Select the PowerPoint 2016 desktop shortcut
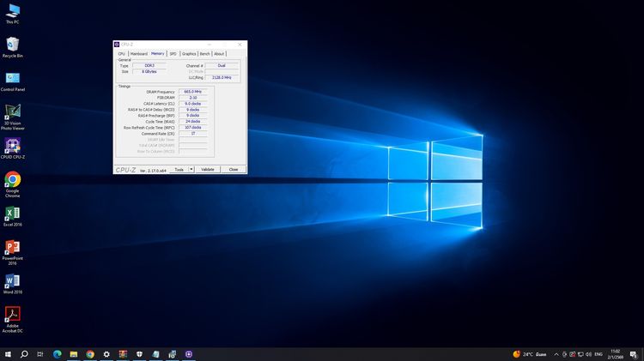This screenshot has width=644, height=361. (x=13, y=247)
